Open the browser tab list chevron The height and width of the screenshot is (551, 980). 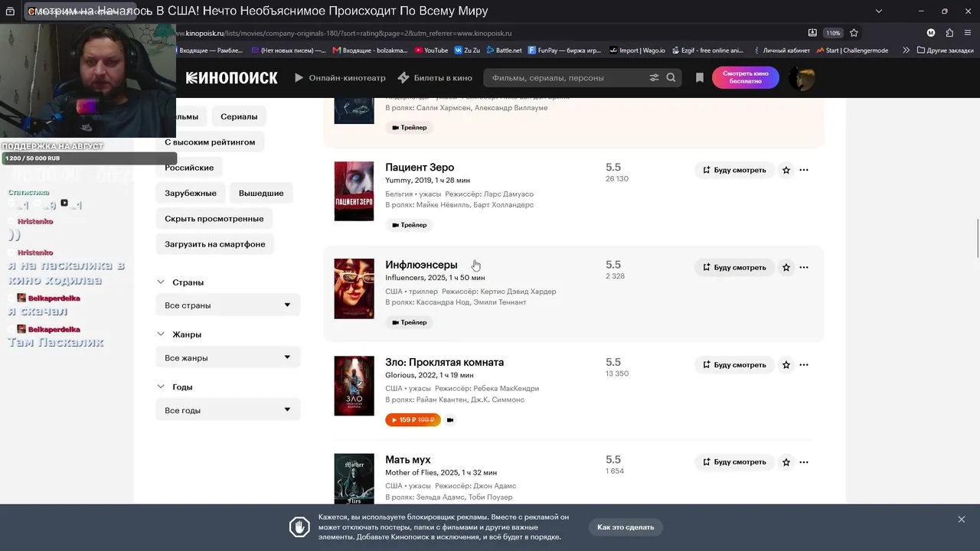(x=879, y=11)
